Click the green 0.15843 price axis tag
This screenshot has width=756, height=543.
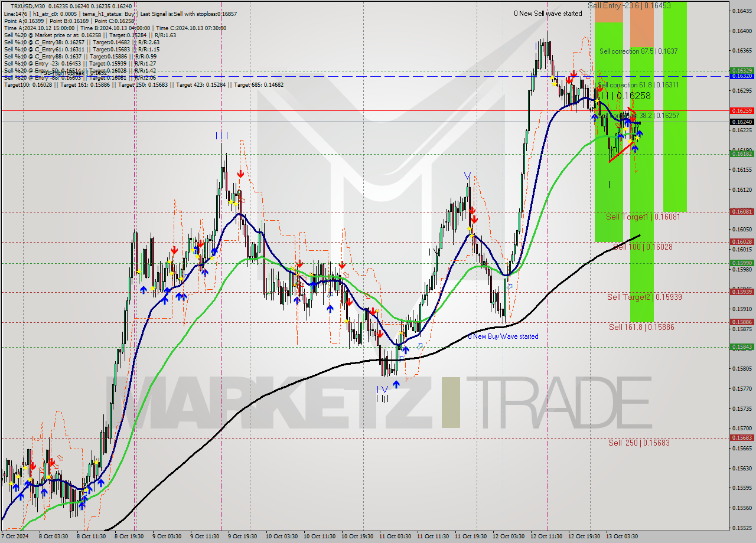click(741, 346)
